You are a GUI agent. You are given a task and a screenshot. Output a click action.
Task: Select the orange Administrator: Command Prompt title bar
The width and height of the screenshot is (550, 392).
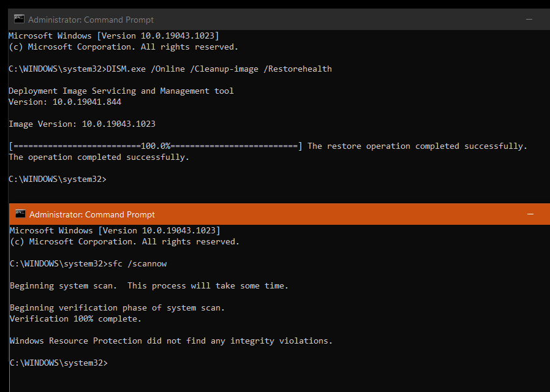coord(279,214)
